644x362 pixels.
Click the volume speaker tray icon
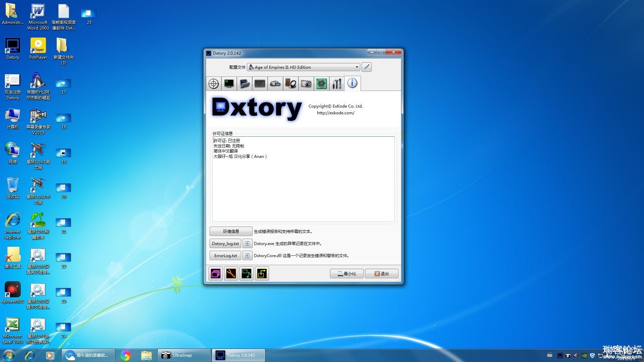[576, 355]
